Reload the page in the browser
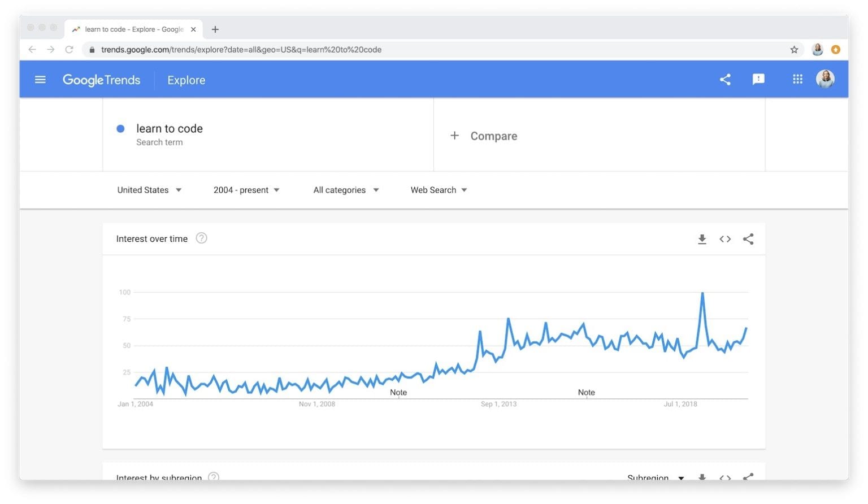Image resolution: width=868 pixels, height=504 pixels. 69,50
